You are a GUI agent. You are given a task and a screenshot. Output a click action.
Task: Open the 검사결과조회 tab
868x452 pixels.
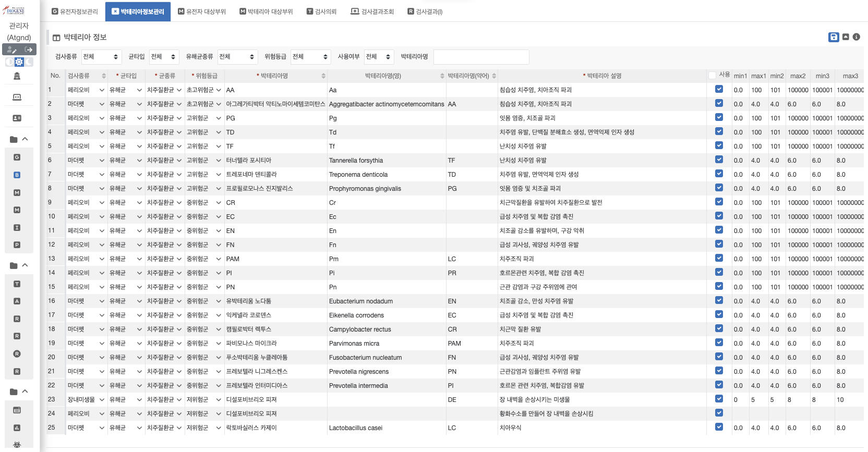coord(372,11)
